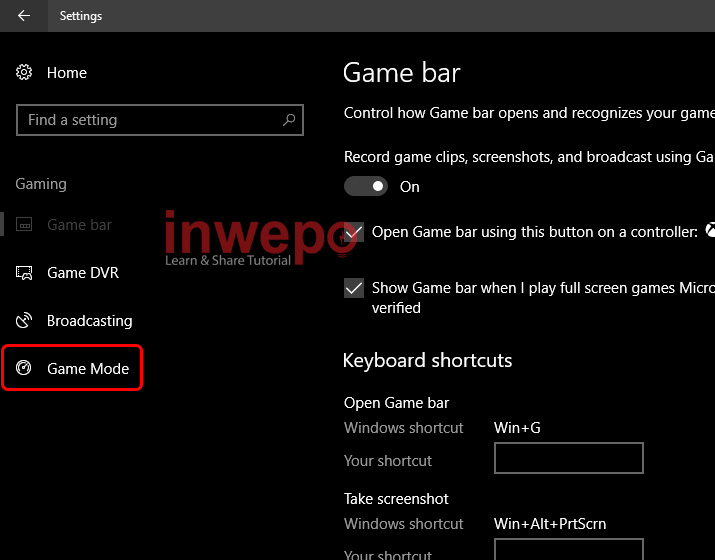Toggle the Record game clips switch off
The image size is (715, 560).
coord(366,186)
